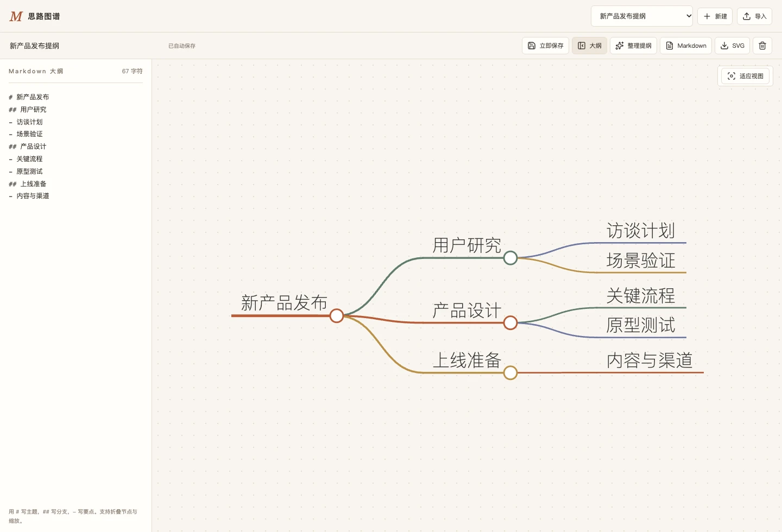
Task: Click the 上线准备 node label on canvas
Action: 467,360
